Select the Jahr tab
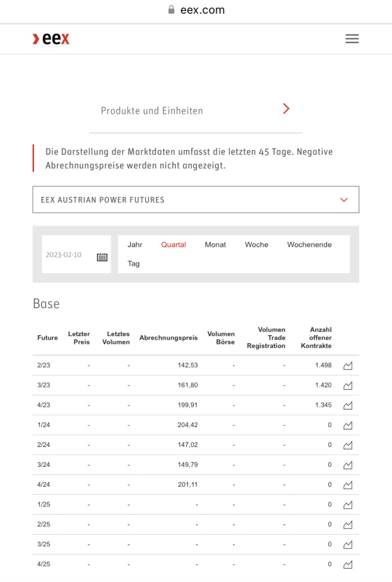This screenshot has height=582, width=392. pyautogui.click(x=135, y=245)
